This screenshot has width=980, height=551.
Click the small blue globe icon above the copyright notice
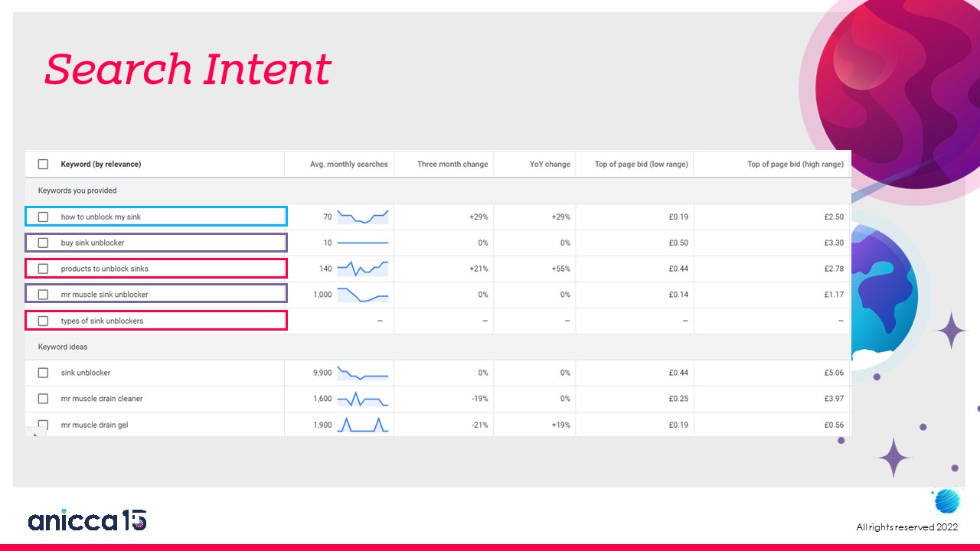click(946, 501)
